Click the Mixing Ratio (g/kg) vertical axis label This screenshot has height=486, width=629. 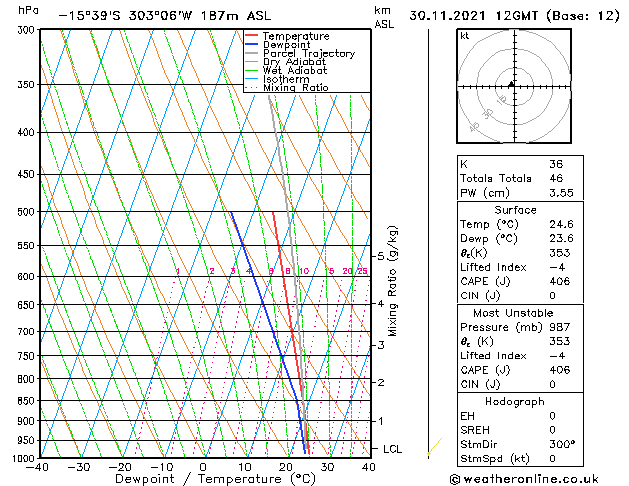click(392, 281)
